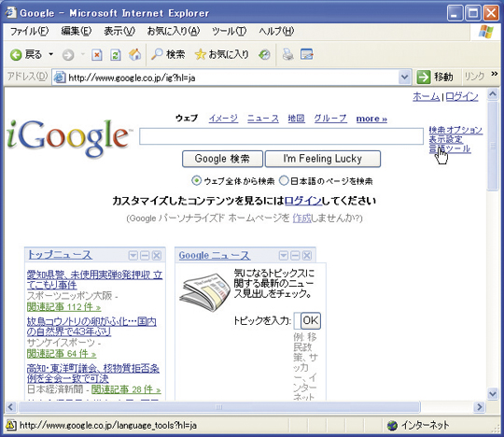This screenshot has height=437, width=504.
Task: Click the Refresh page icon
Action: pyautogui.click(x=116, y=55)
